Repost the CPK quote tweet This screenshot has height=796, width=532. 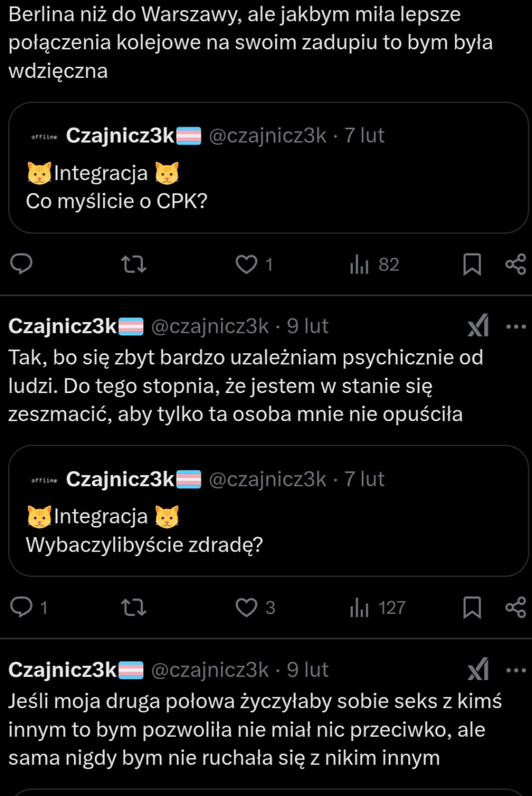point(134,264)
